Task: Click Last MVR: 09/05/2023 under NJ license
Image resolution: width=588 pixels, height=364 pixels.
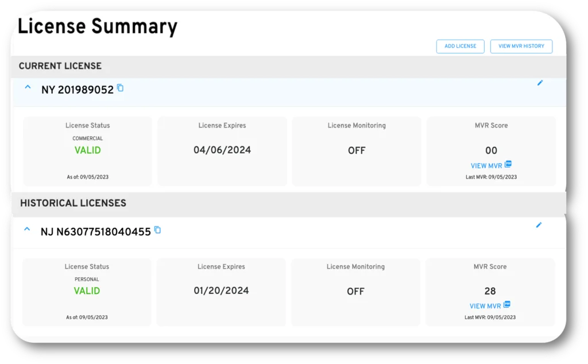Action: [x=490, y=317]
